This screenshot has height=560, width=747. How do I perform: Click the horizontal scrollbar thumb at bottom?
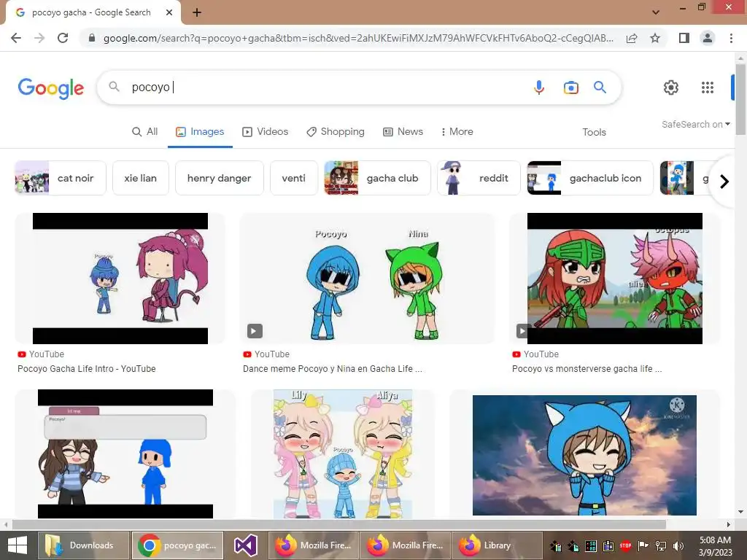[x=339, y=525]
